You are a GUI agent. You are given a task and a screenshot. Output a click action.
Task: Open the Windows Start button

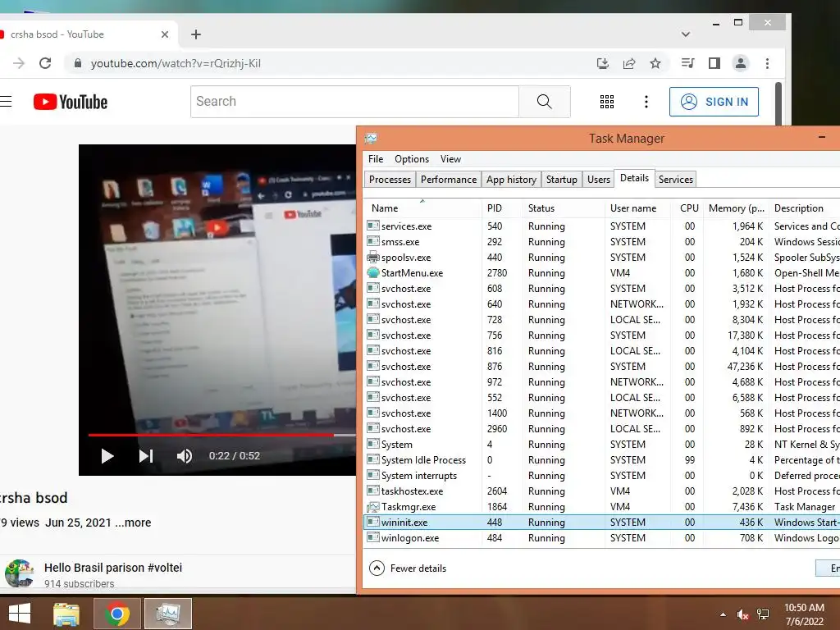pyautogui.click(x=20, y=614)
